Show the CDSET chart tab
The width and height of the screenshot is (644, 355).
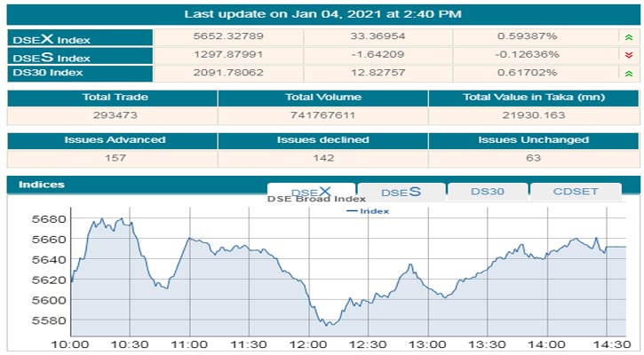(x=575, y=192)
